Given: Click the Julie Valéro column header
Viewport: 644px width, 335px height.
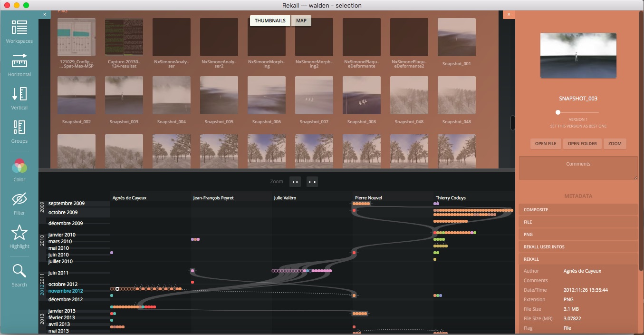Looking at the screenshot, I should 285,197.
